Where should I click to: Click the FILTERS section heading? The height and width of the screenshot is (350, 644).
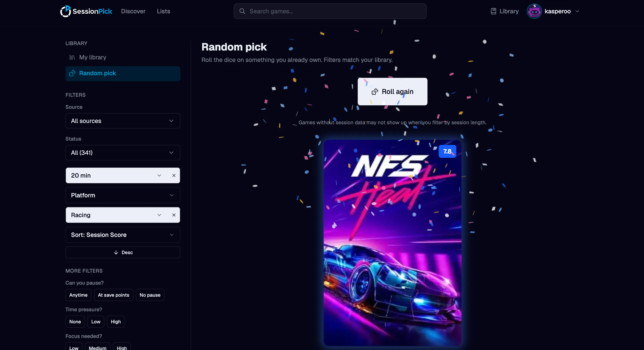coord(76,95)
